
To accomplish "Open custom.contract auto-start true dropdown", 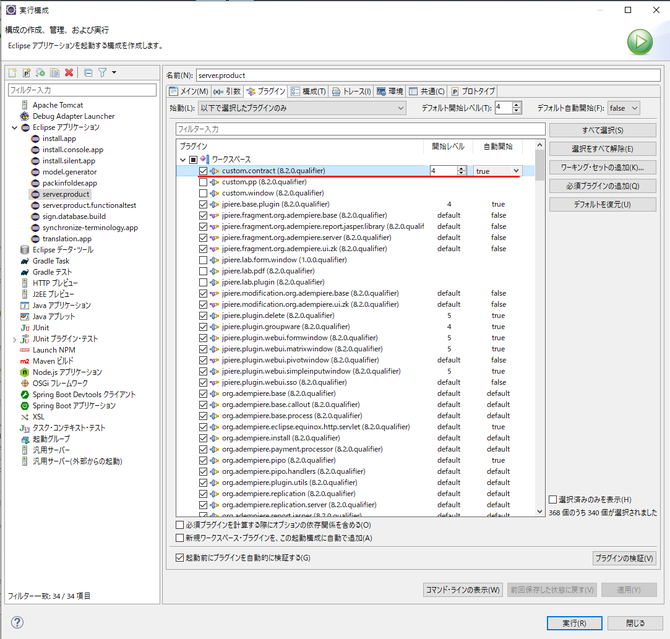I will pyautogui.click(x=497, y=171).
